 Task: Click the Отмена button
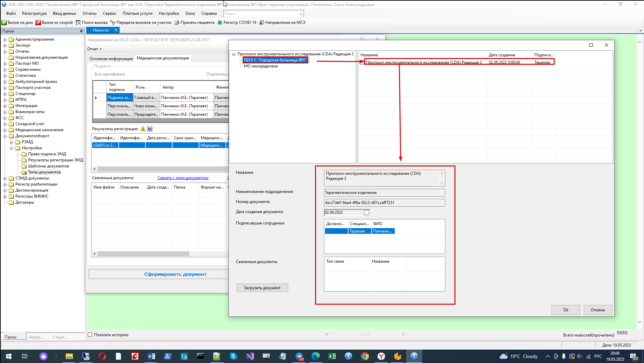point(598,310)
